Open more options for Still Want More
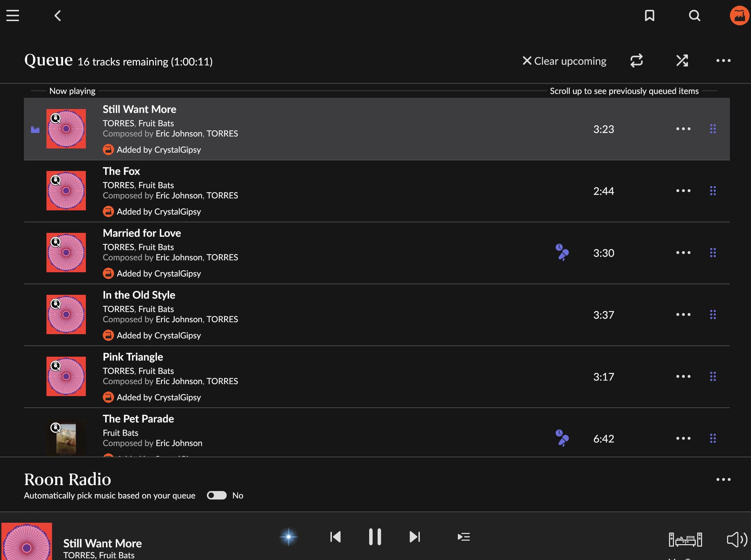The height and width of the screenshot is (560, 751). tap(683, 129)
